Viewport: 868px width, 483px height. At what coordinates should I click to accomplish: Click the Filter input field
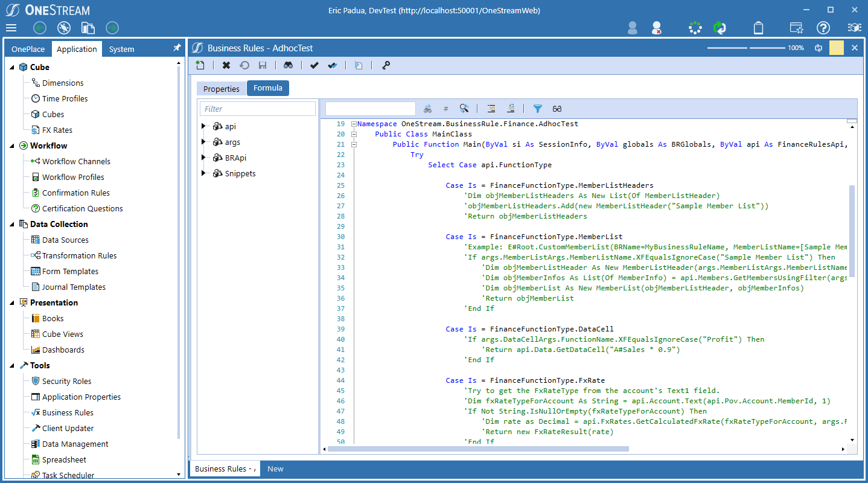click(x=258, y=109)
